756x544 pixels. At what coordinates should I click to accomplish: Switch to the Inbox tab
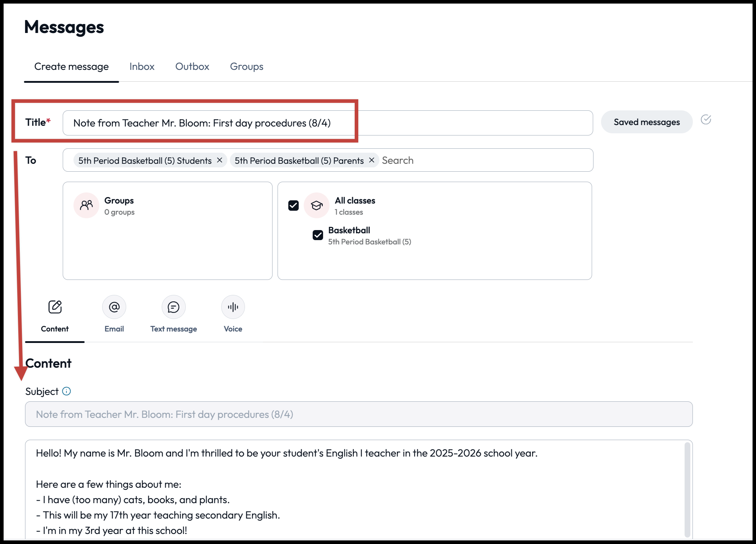(142, 67)
